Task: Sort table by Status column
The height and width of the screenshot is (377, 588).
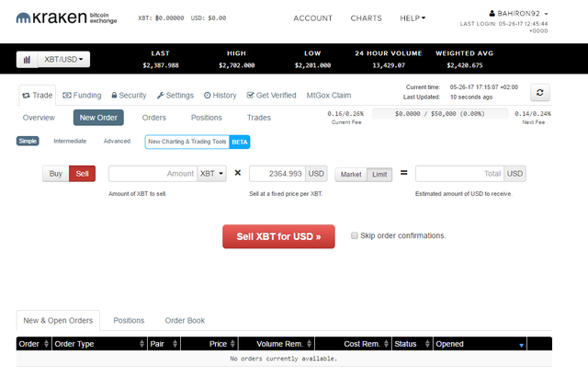Action: 413,344
